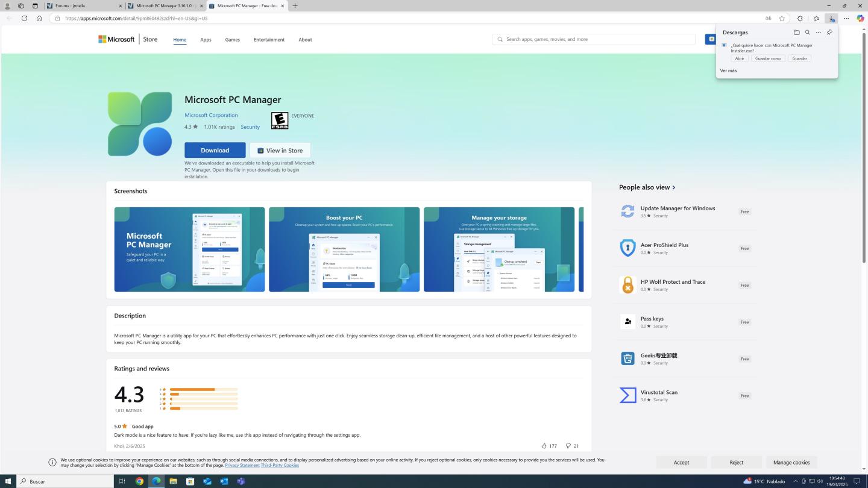Click the search icon in Descargas panel
The height and width of the screenshot is (488, 868).
tap(807, 33)
